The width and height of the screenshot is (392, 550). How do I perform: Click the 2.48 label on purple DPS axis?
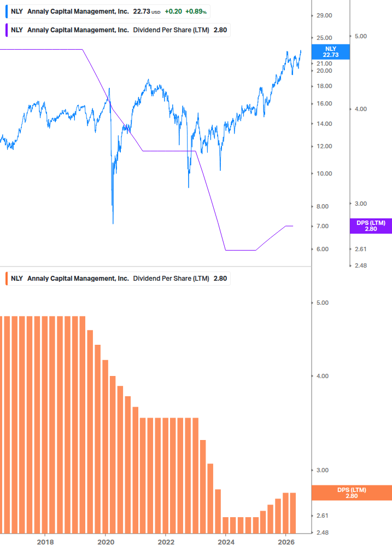[x=361, y=265]
